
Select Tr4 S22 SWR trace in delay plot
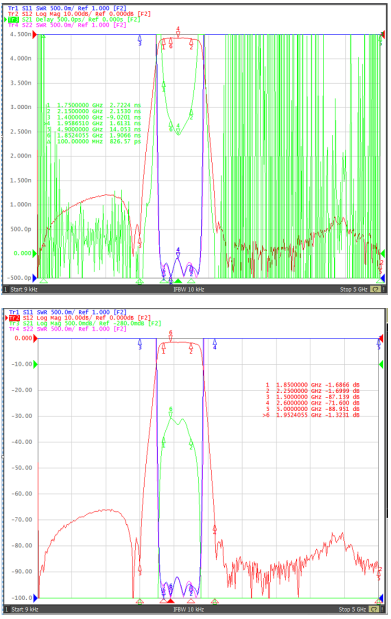67,24
